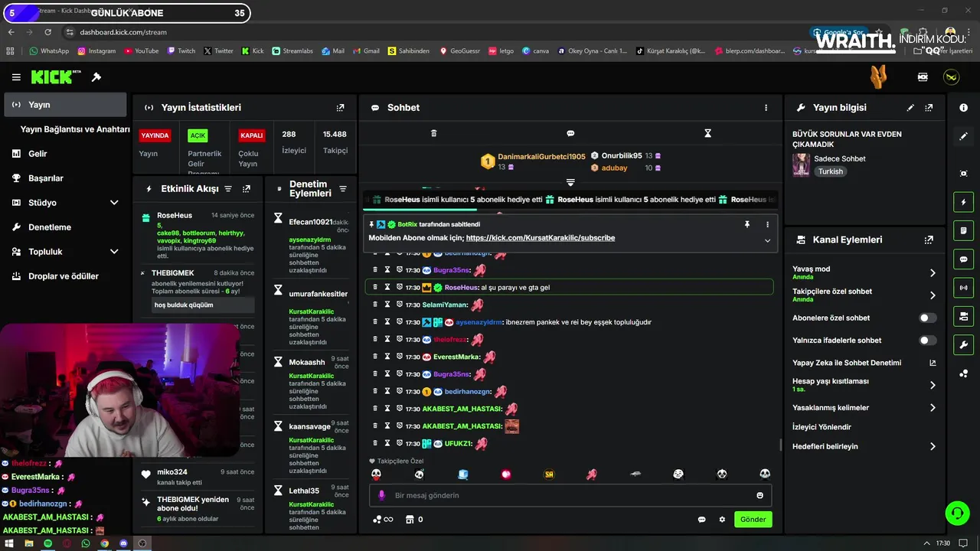980x551 pixels.
Task: Open the hamburger menu beside Kick logo
Action: 16,77
